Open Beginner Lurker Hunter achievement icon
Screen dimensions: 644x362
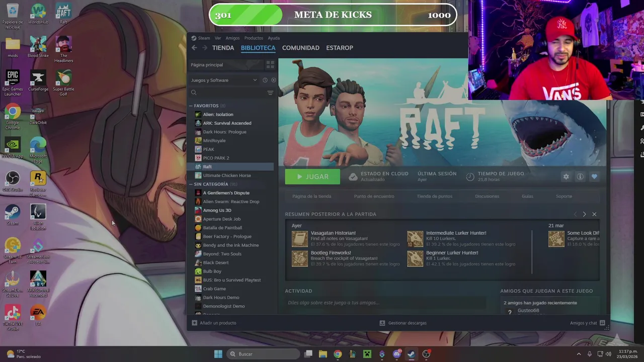(x=415, y=258)
